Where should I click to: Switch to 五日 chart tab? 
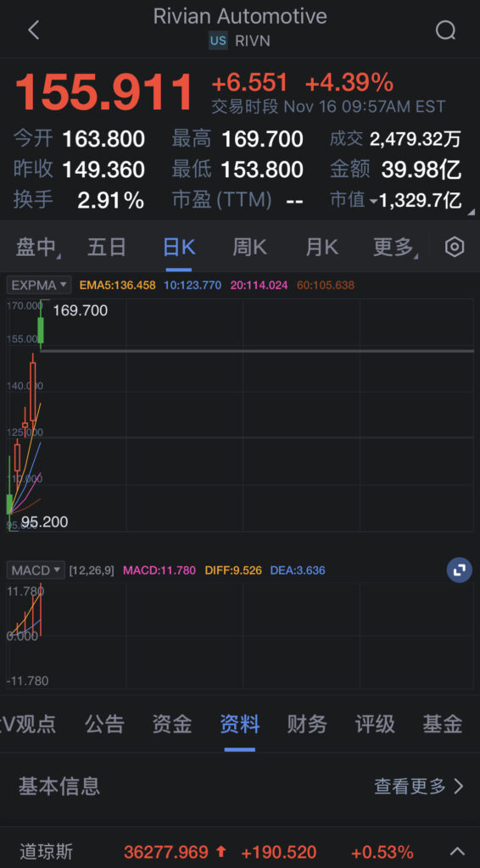tap(107, 248)
